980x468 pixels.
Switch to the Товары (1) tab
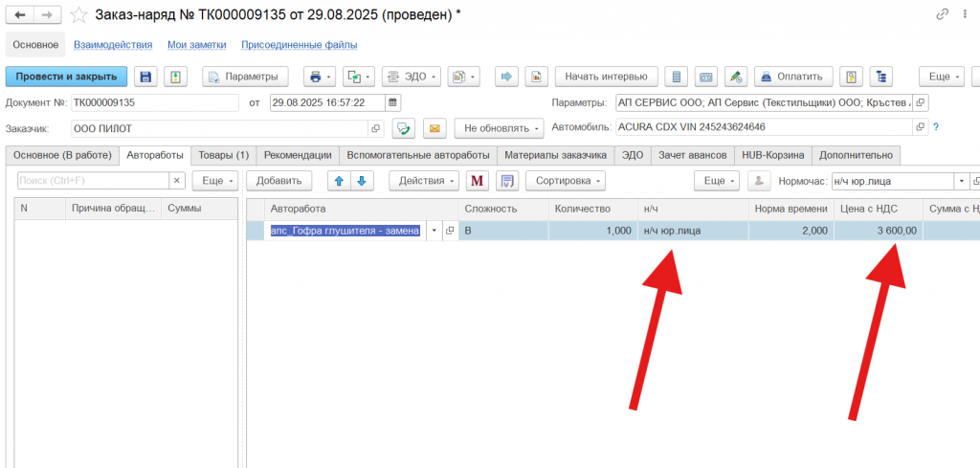[x=223, y=155]
